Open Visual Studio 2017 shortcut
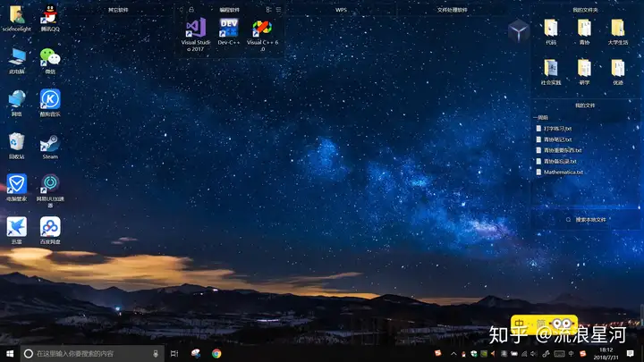 click(x=195, y=29)
